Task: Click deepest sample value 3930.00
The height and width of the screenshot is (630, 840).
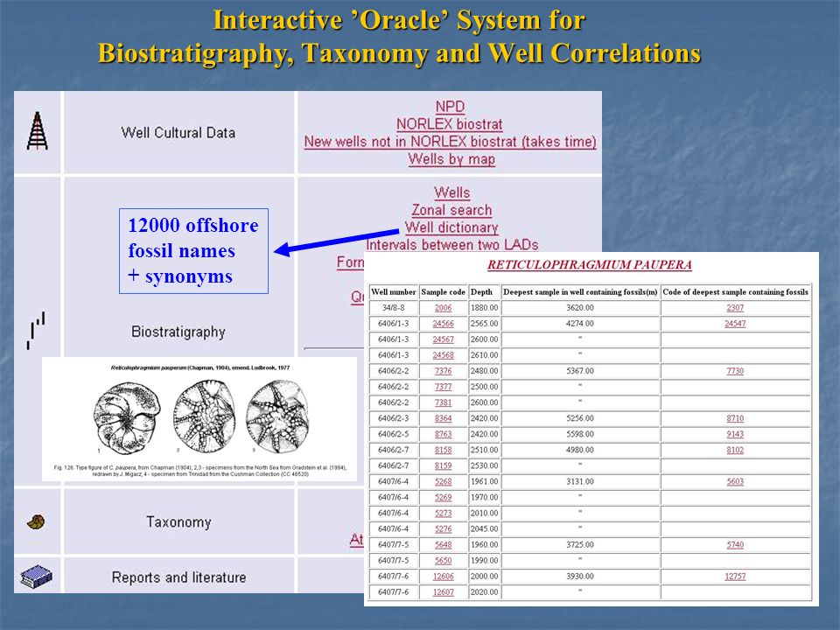Action: (580, 577)
